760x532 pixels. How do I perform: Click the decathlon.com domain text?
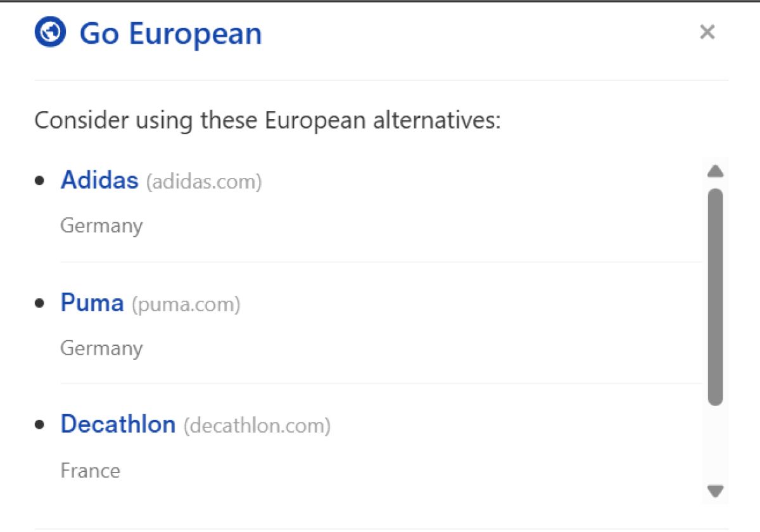pyautogui.click(x=257, y=426)
